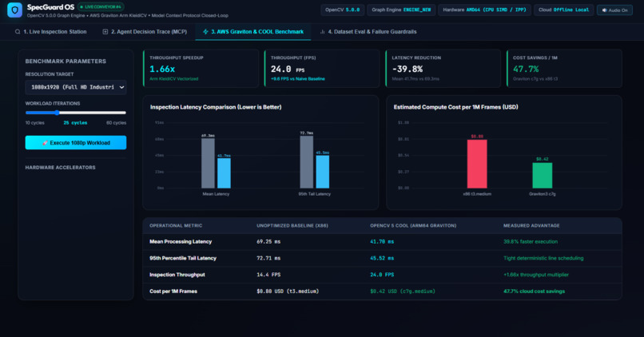The image size is (644, 337).
Task: Click the gray 72.7ms 95th Tail Latency bar
Action: point(306,162)
